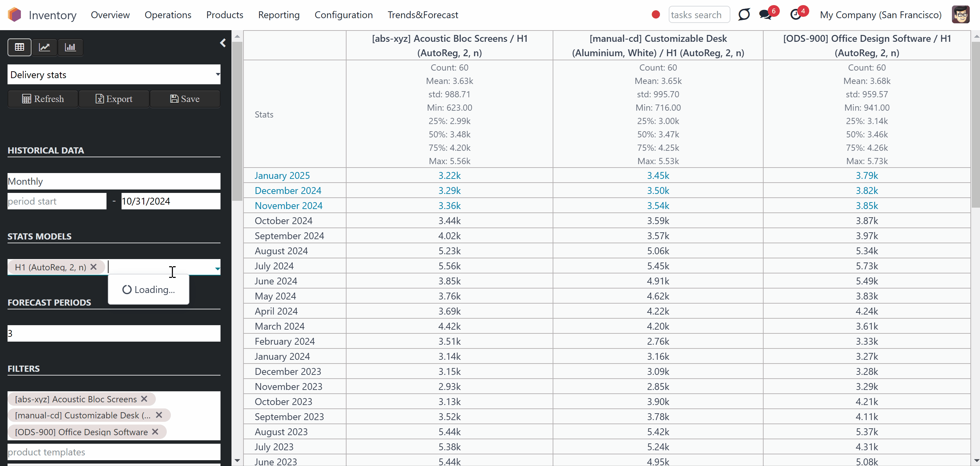Switch to the bar chart view
Screen dimensions: 980x466
[x=70, y=47]
